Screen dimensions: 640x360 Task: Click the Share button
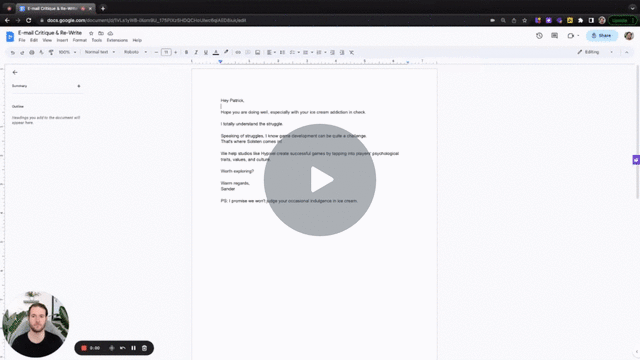point(602,36)
